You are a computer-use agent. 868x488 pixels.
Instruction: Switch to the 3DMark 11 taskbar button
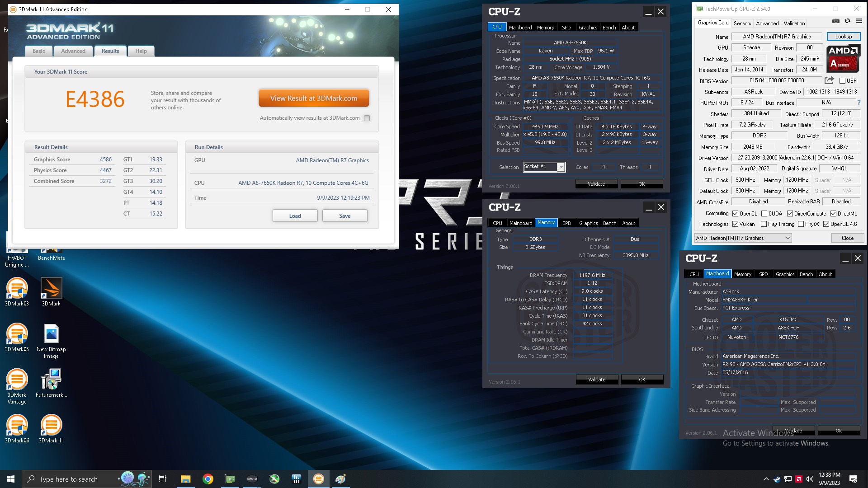(319, 479)
